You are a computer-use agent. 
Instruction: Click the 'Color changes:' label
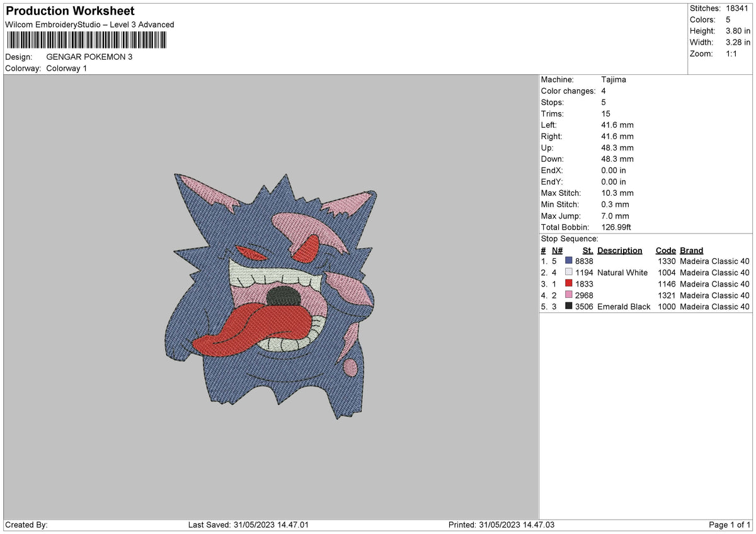click(x=568, y=91)
